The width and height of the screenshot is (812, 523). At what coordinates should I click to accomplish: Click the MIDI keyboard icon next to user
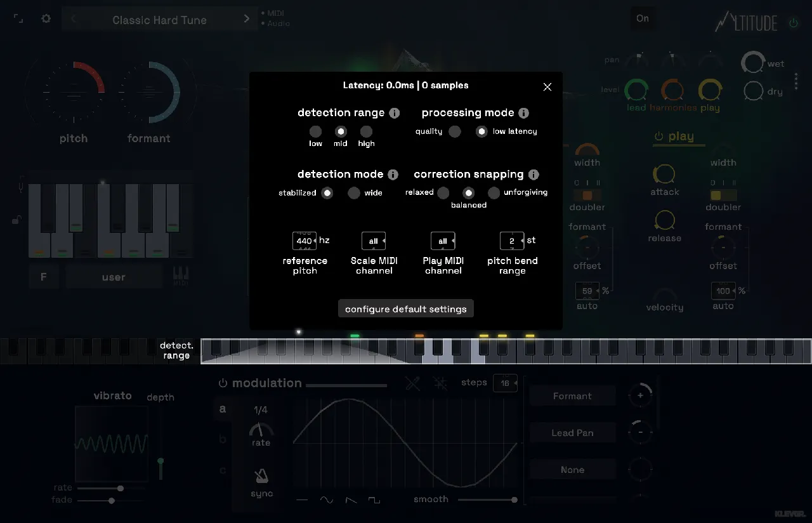pos(181,275)
